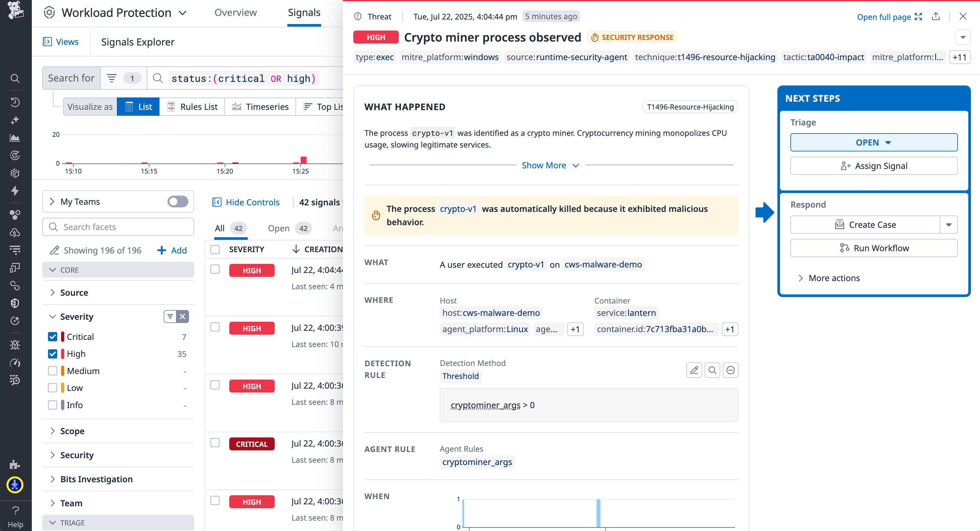
Task: Open the Help icon at the sidebar bottom
Action: 15,511
